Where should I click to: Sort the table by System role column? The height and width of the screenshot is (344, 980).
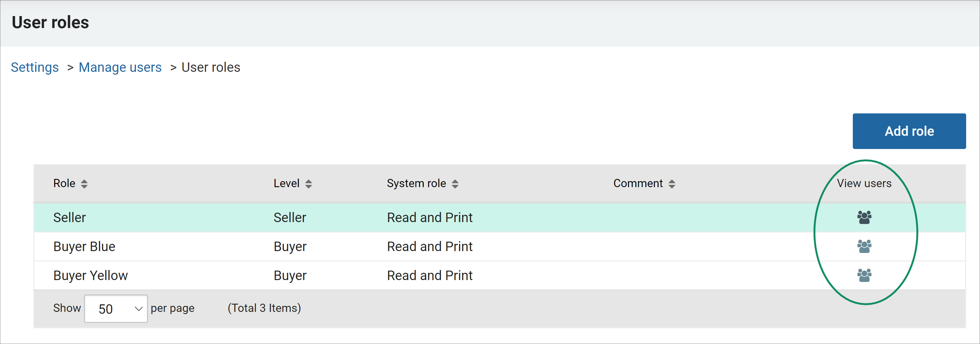pyautogui.click(x=455, y=184)
